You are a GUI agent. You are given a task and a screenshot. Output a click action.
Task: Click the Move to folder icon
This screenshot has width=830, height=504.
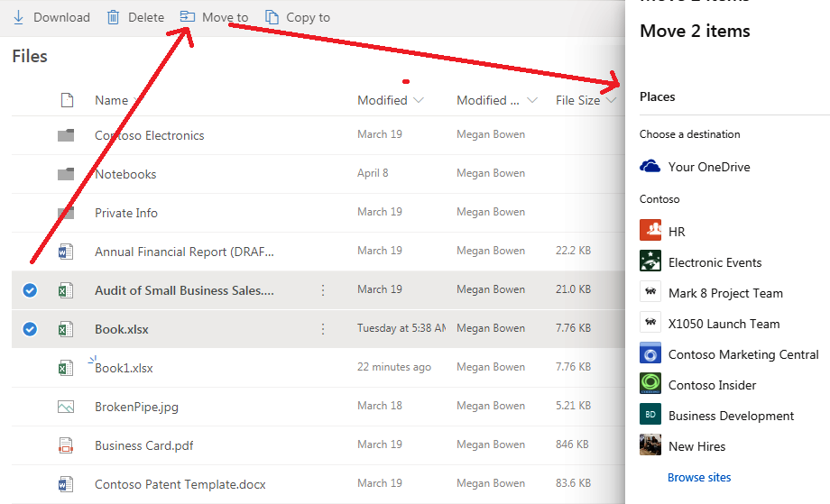coord(188,17)
